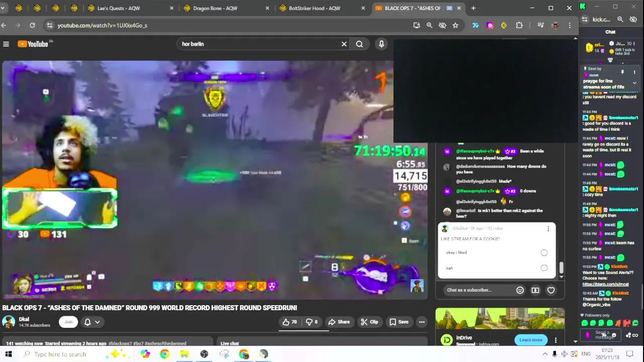Click the youtube.com address bar URL
This screenshot has width=644, height=362.
click(102, 25)
